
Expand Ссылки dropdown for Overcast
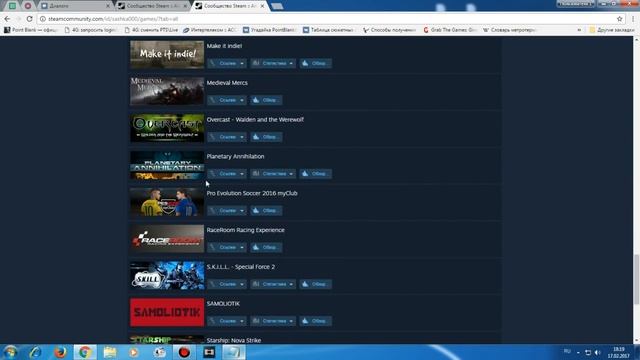click(x=227, y=137)
